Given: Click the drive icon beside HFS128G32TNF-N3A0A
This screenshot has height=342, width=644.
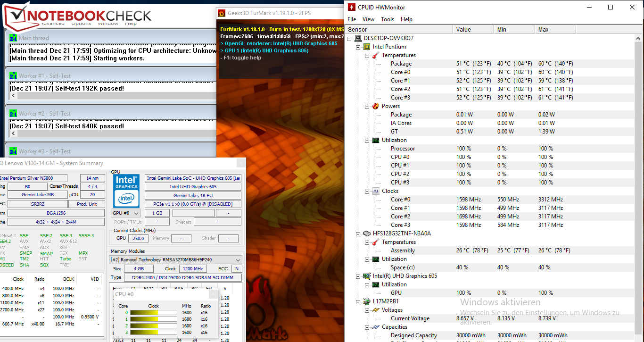Looking at the screenshot, I should (367, 234).
